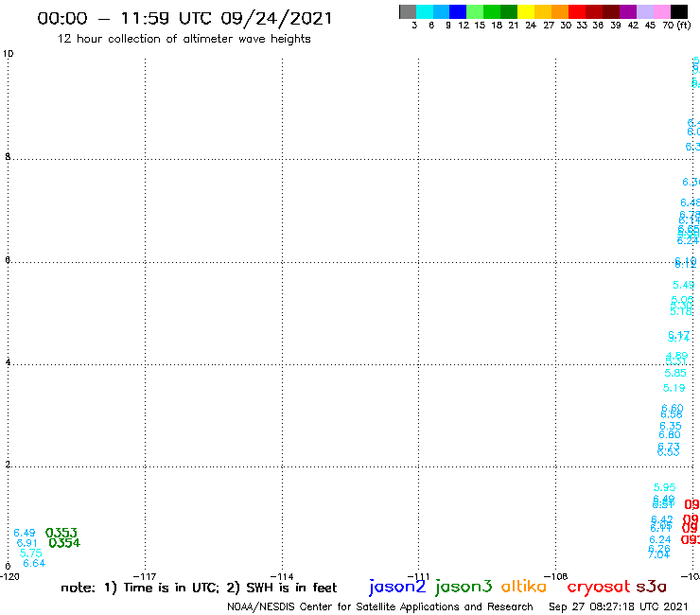Select the pure blue legend swatch

pos(458,11)
